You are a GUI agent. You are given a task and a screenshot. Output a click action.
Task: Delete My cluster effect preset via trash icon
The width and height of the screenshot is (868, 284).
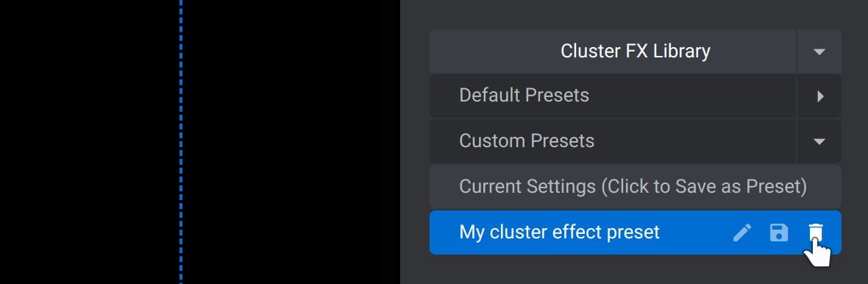coord(816,232)
